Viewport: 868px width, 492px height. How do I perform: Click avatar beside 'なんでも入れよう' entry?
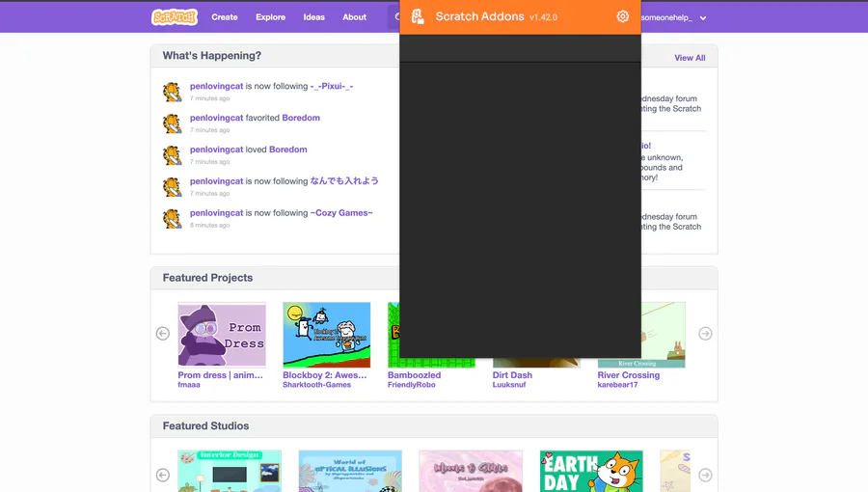[x=173, y=186]
